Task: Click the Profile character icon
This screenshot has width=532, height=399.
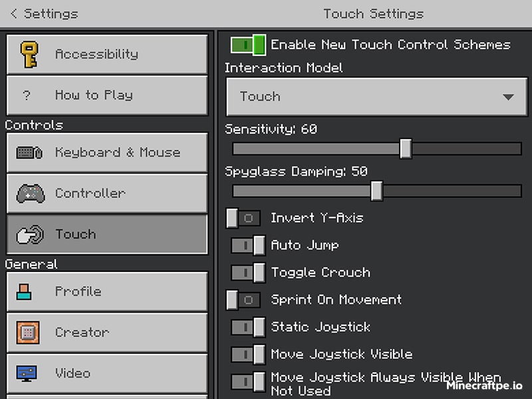Action: pos(25,291)
